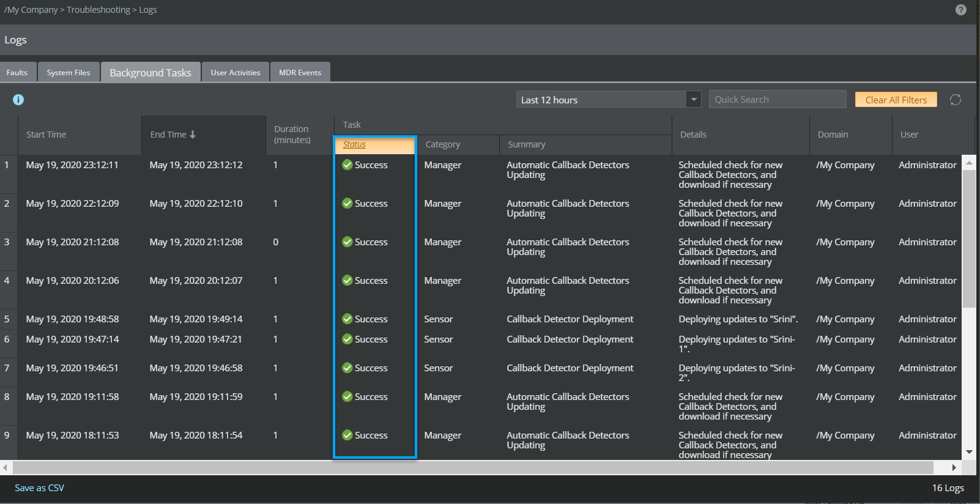The width and height of the screenshot is (980, 504).
Task: Open the help question mark icon
Action: pyautogui.click(x=960, y=10)
